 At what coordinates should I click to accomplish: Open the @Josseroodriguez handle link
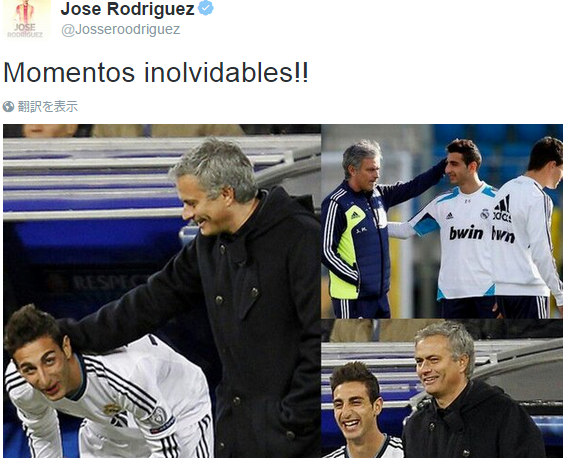pyautogui.click(x=121, y=30)
